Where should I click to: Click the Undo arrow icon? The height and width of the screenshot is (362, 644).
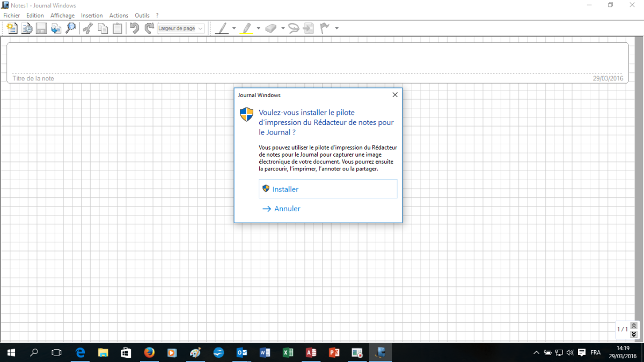135,28
